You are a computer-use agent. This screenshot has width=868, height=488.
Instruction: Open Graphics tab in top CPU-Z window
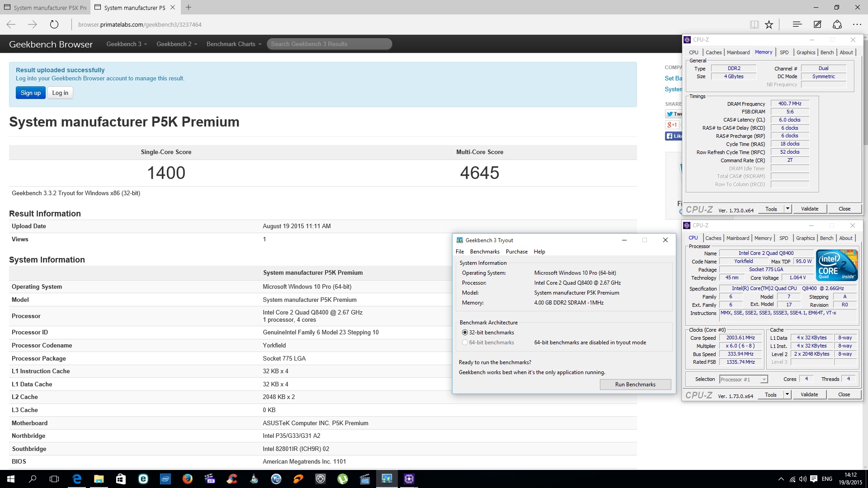[x=806, y=52]
